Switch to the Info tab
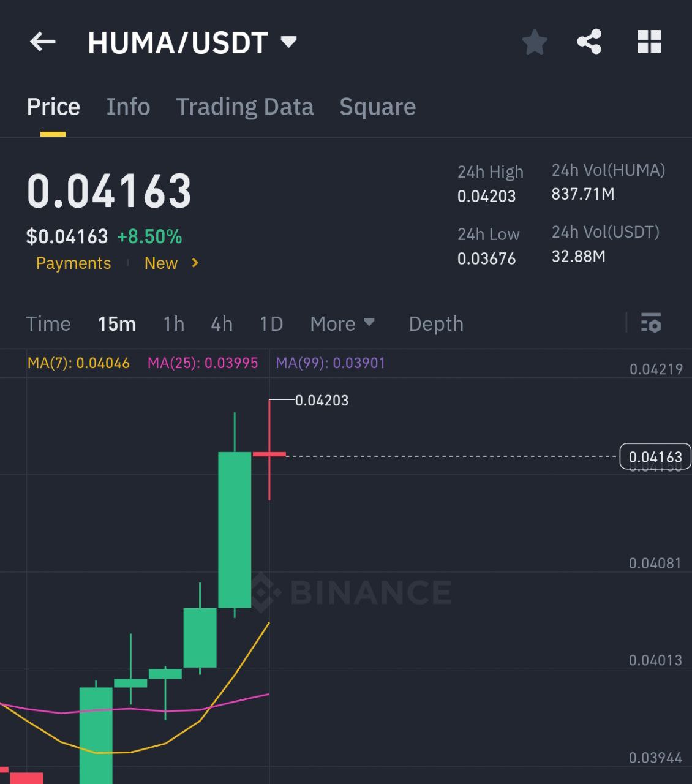Viewport: 692px width, 784px height. 128,107
